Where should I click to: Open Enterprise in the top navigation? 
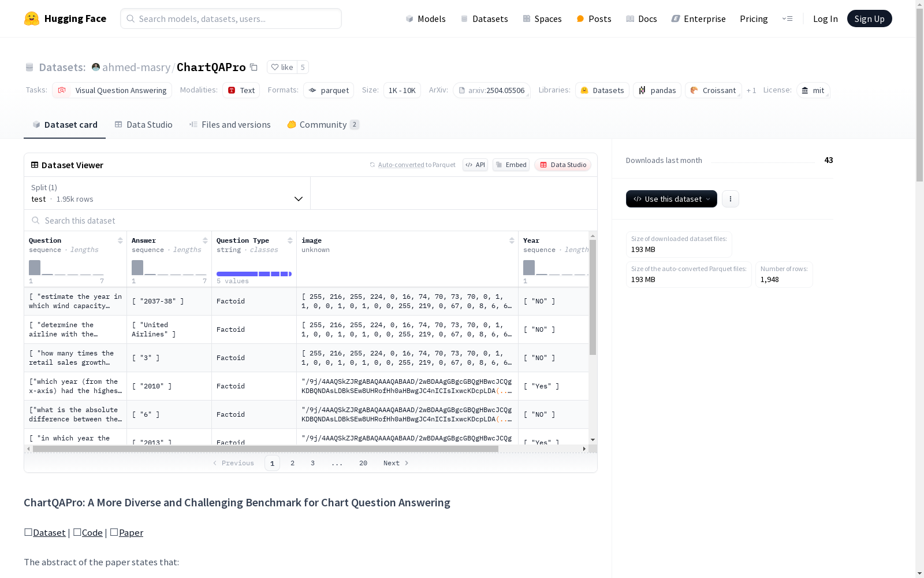click(x=698, y=18)
